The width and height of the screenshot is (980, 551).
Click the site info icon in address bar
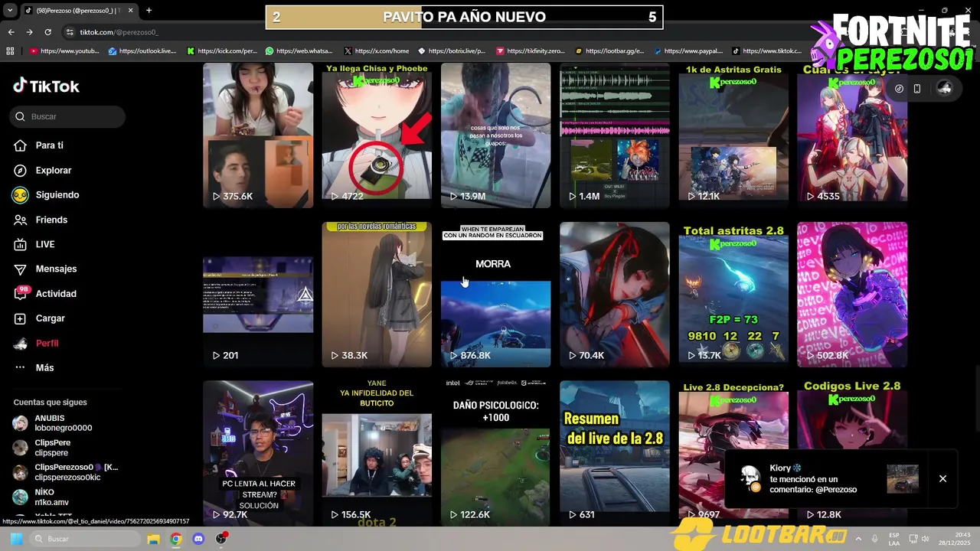[70, 32]
